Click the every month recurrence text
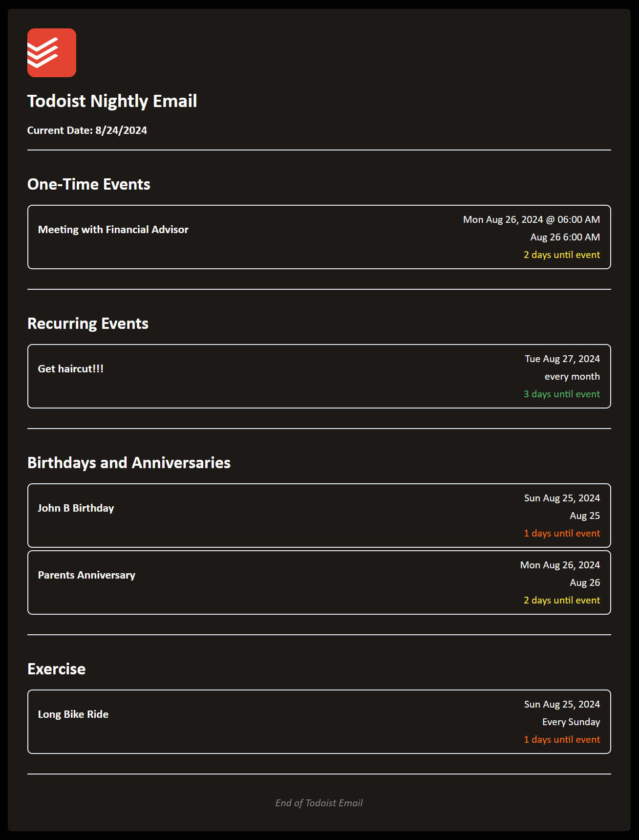The width and height of the screenshot is (639, 840). 572,377
